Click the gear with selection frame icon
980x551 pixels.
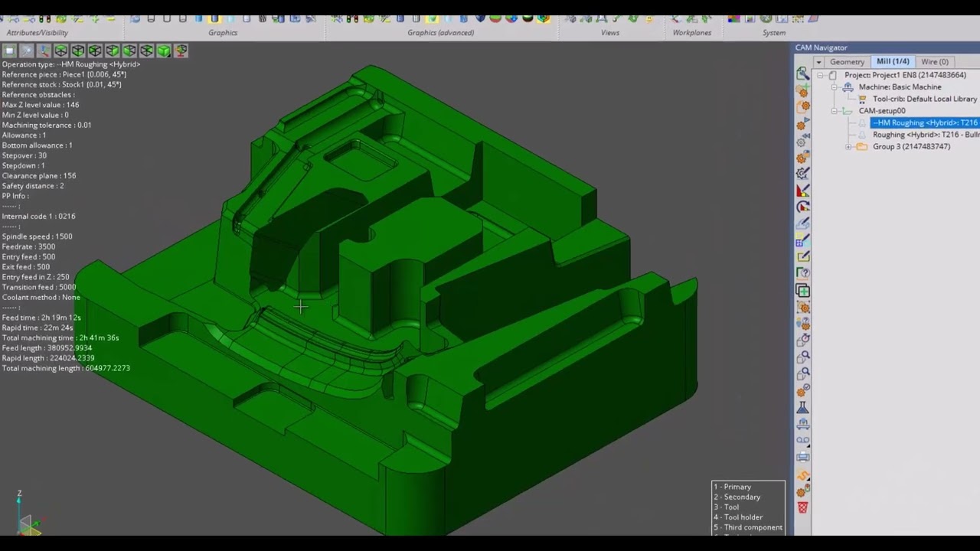[x=802, y=308]
